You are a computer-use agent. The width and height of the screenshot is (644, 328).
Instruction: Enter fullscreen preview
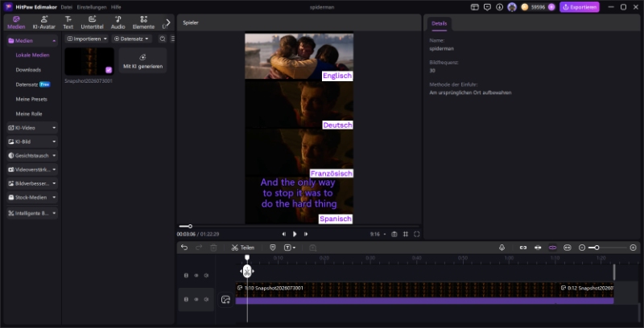[x=416, y=234]
